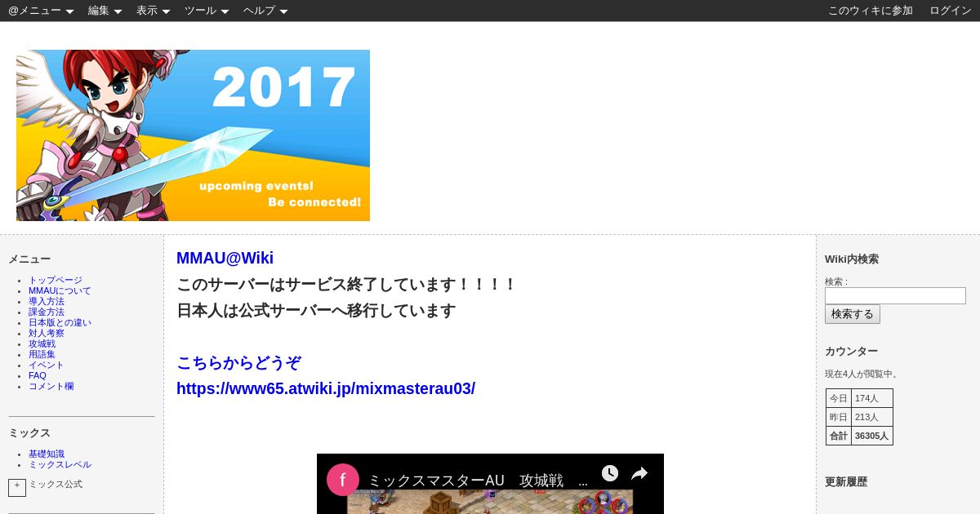Click the 174人 today counter cell
The width and height of the screenshot is (980, 514).
[871, 398]
